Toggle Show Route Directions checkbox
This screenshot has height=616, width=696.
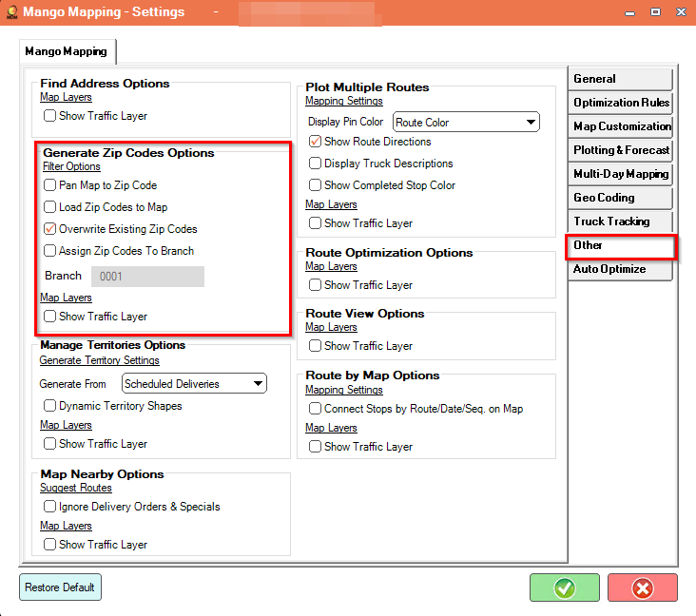pos(315,142)
